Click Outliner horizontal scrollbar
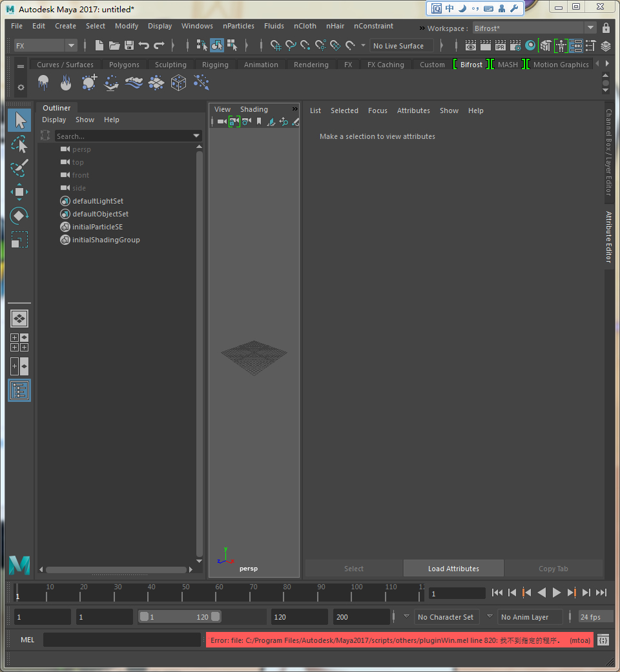 pyautogui.click(x=116, y=569)
